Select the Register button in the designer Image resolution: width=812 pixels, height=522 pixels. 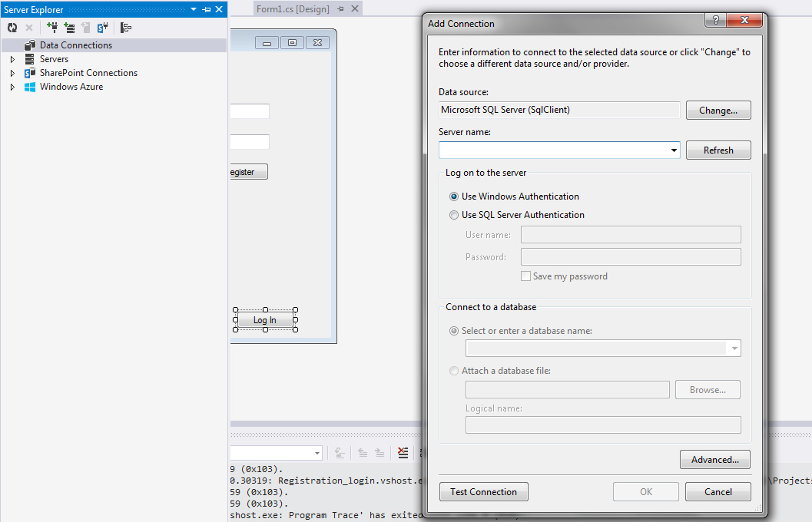point(249,172)
